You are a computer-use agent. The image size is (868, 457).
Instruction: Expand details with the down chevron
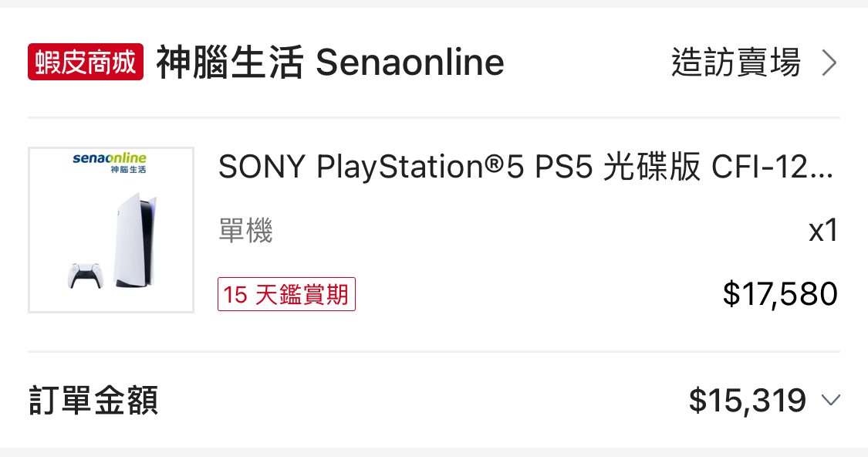point(830,400)
